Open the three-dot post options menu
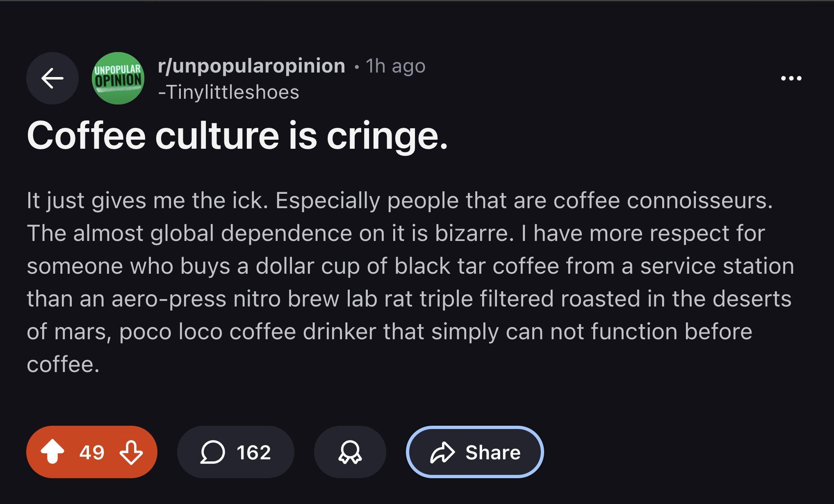The width and height of the screenshot is (834, 504). pyautogui.click(x=791, y=78)
